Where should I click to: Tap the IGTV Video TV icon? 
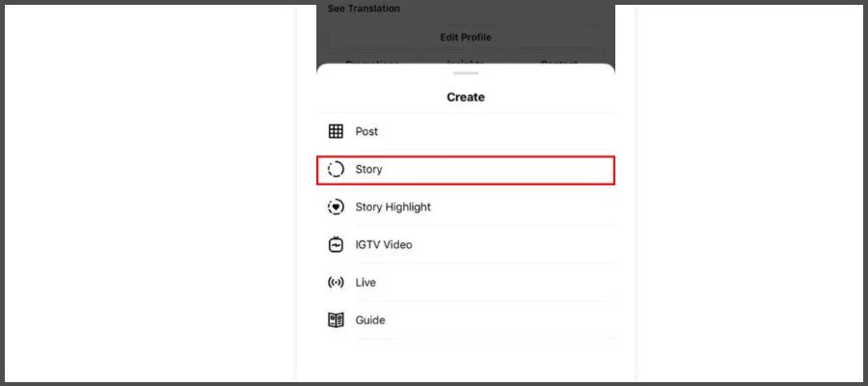[x=336, y=244]
